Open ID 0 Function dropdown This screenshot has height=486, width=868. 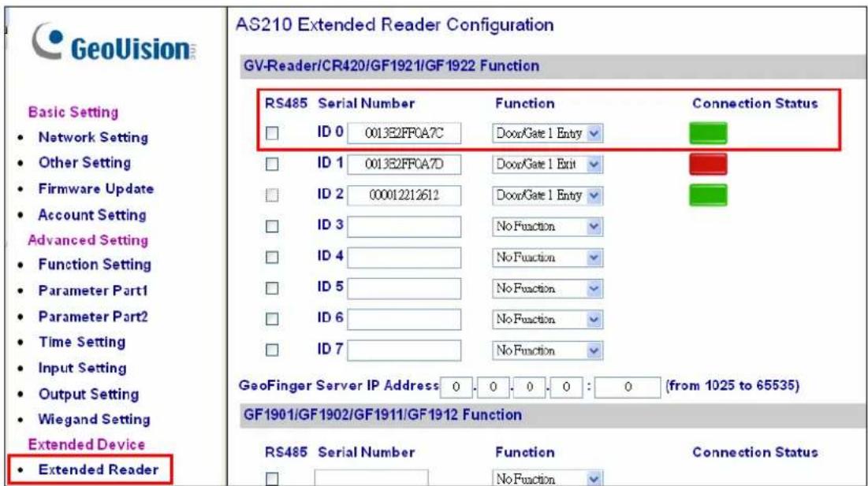coord(547,133)
